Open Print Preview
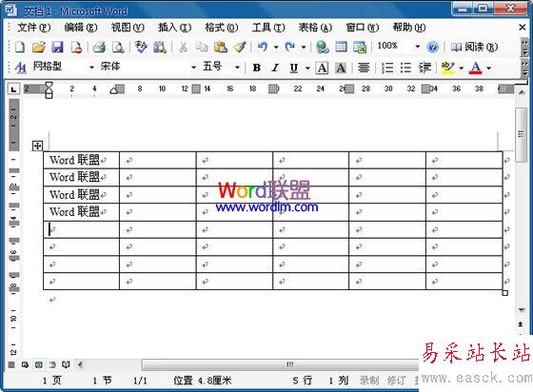 [118, 47]
